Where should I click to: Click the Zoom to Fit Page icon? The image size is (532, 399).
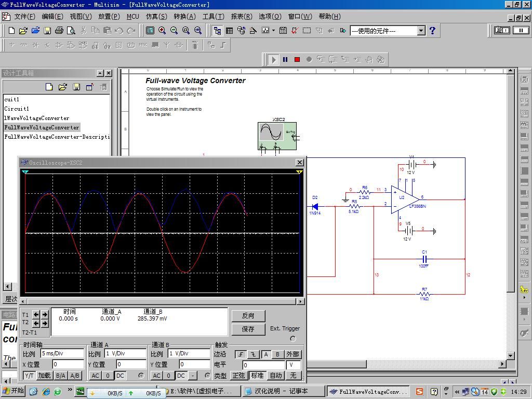point(198,31)
